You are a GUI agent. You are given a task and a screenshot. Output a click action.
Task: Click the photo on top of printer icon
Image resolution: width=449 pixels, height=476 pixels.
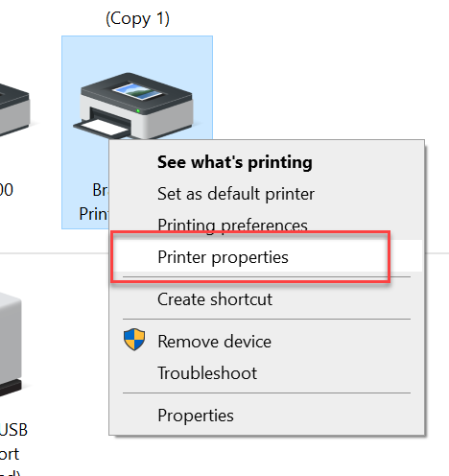[137, 91]
